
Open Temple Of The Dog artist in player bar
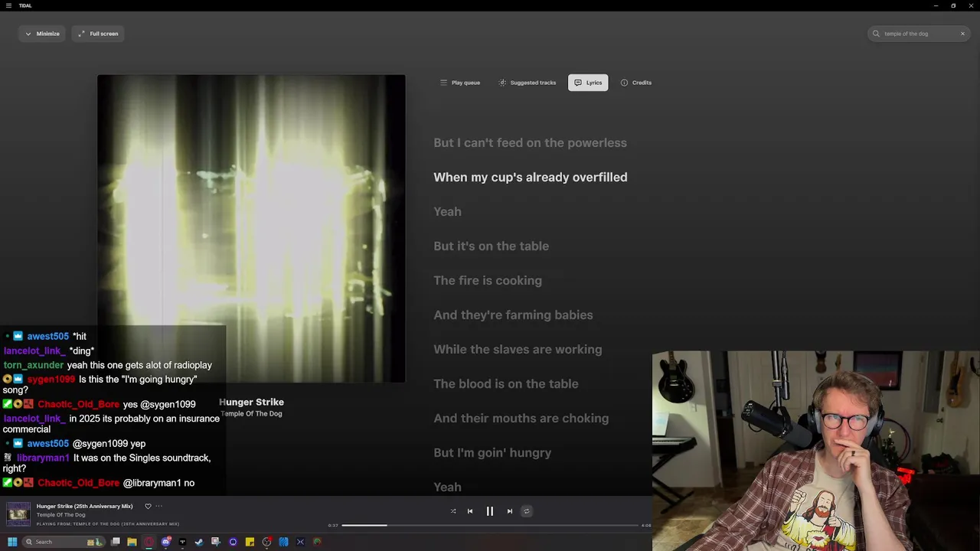pos(60,515)
